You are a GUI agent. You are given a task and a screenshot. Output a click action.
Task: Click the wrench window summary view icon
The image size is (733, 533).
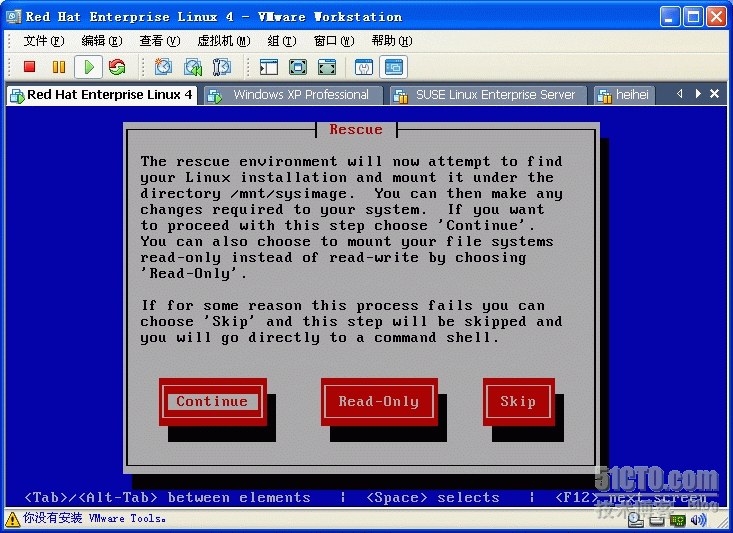[x=364, y=67]
